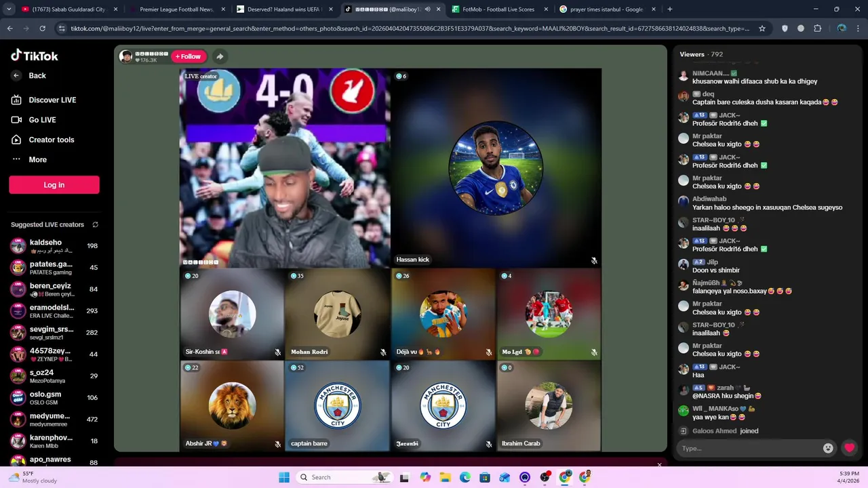Refresh Suggested LIVE creators list
The height and width of the screenshot is (488, 868).
[95, 224]
